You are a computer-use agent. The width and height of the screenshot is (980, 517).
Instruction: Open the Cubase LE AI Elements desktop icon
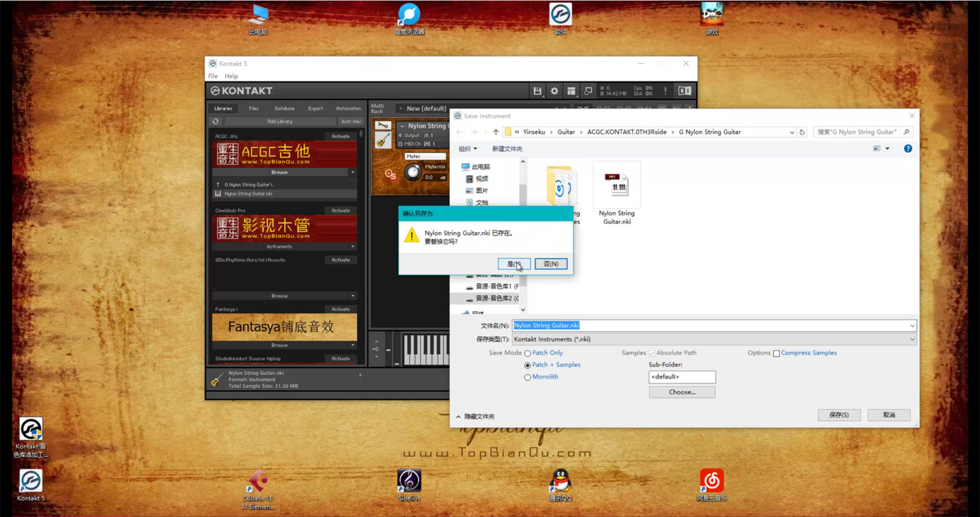coord(258,489)
